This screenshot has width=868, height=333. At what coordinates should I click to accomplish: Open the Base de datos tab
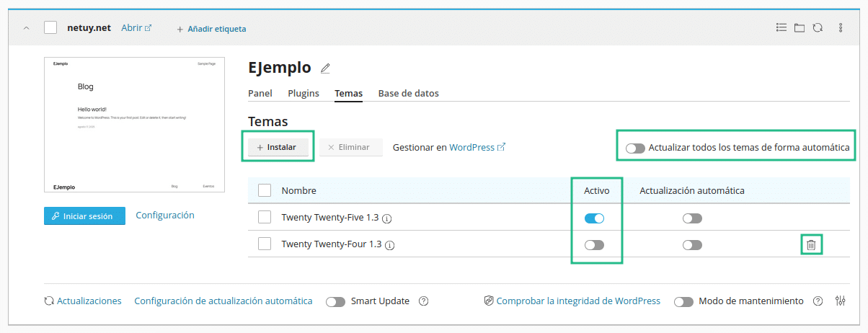(x=409, y=94)
